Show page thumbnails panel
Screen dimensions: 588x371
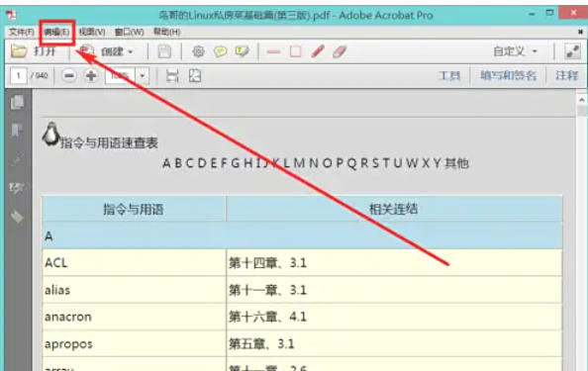(17, 102)
